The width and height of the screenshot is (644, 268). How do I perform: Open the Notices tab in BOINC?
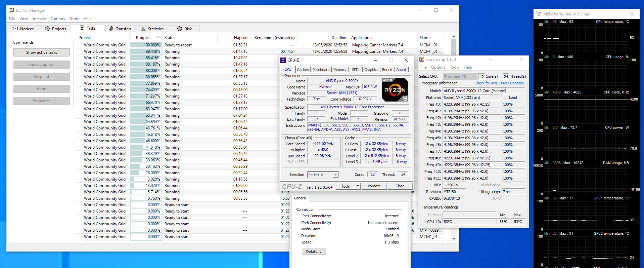pyautogui.click(x=24, y=29)
